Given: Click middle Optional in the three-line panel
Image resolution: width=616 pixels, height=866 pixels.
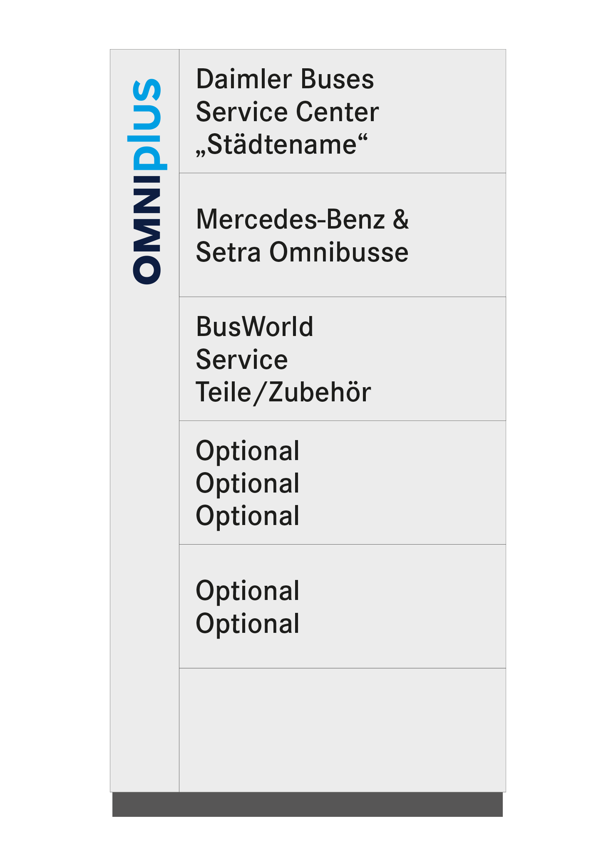Looking at the screenshot, I should click(x=248, y=484).
